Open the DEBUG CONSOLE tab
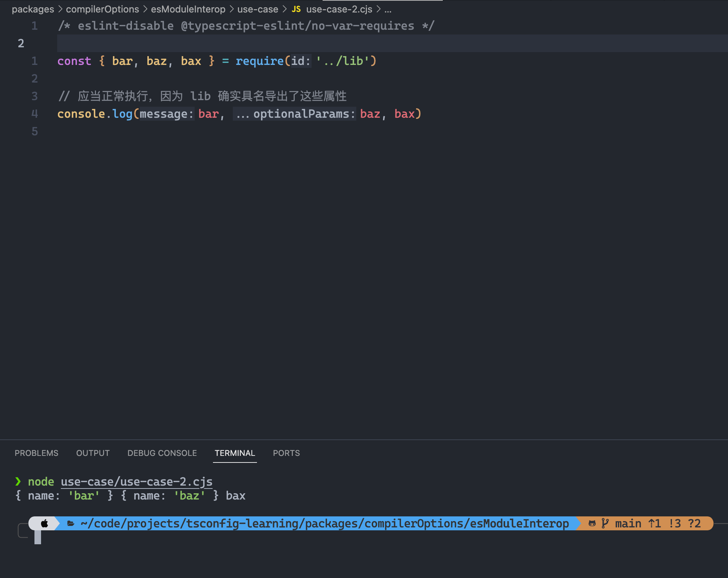This screenshot has width=728, height=578. point(162,453)
